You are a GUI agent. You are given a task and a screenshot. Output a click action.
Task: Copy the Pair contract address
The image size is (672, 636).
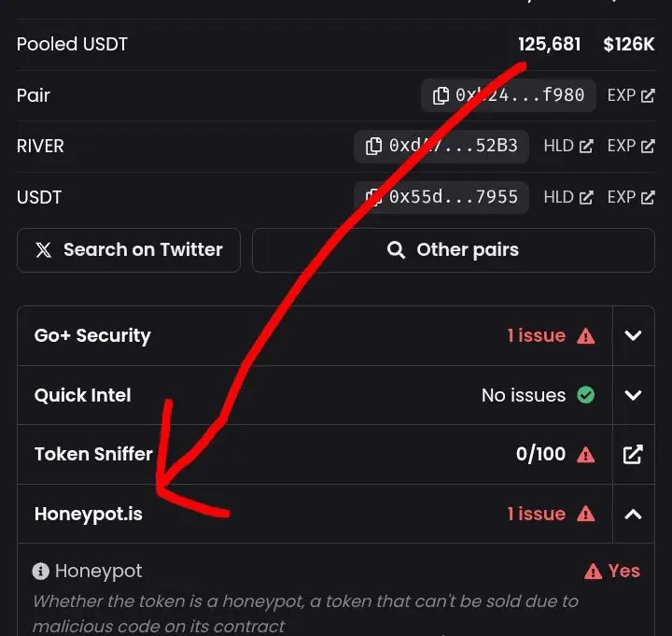(x=441, y=95)
